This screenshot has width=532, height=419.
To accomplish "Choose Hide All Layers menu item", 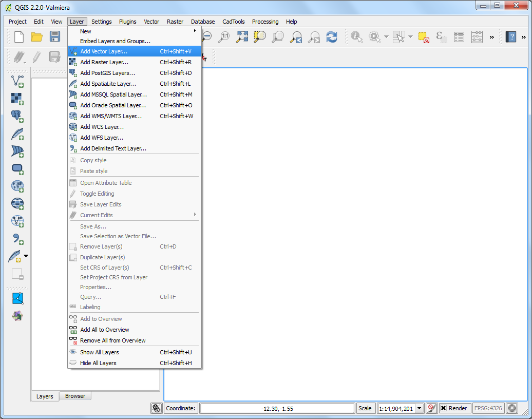I will (x=135, y=363).
